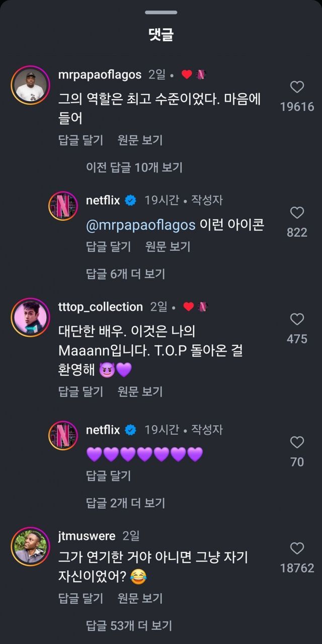Open the tttop_collection username
Screen dimensions: 322x644
pyautogui.click(x=101, y=306)
